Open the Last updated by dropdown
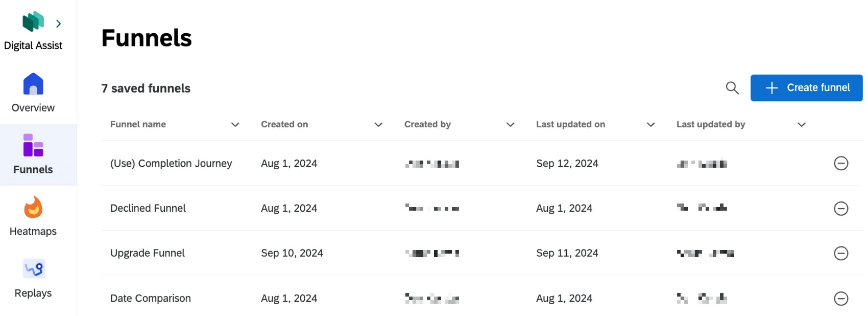This screenshot has width=868, height=316. pyautogui.click(x=801, y=124)
